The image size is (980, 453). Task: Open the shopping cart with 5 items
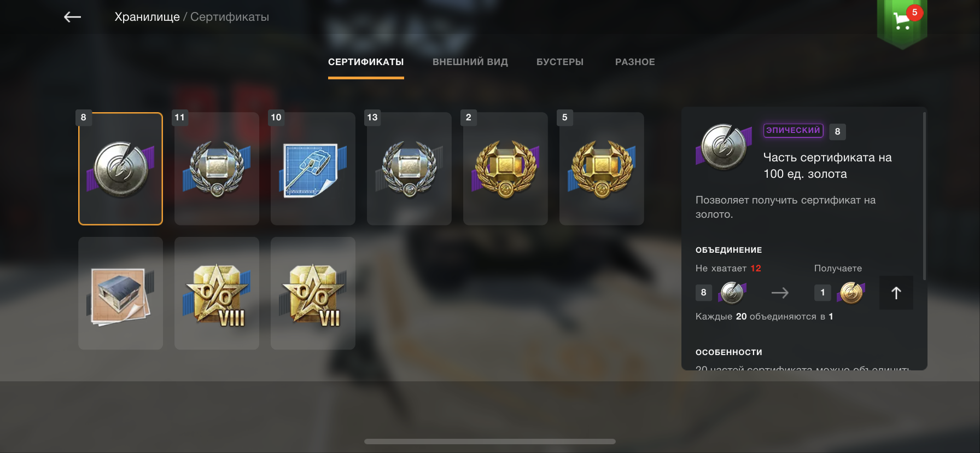click(x=902, y=22)
